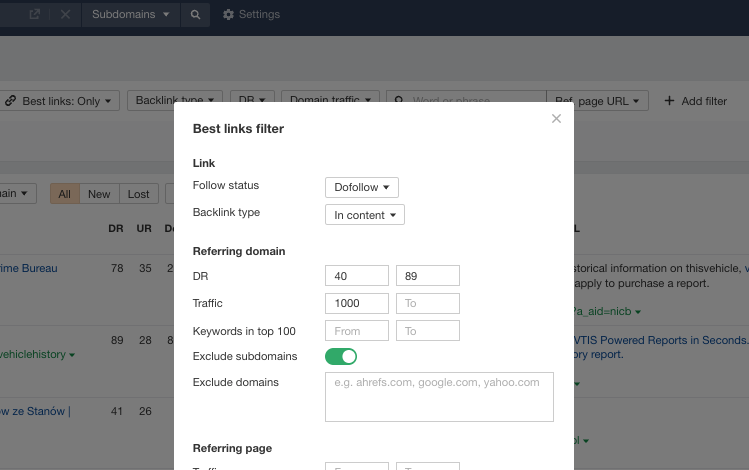The image size is (749, 470).
Task: Click the X clear icon in top bar
Action: point(65,14)
